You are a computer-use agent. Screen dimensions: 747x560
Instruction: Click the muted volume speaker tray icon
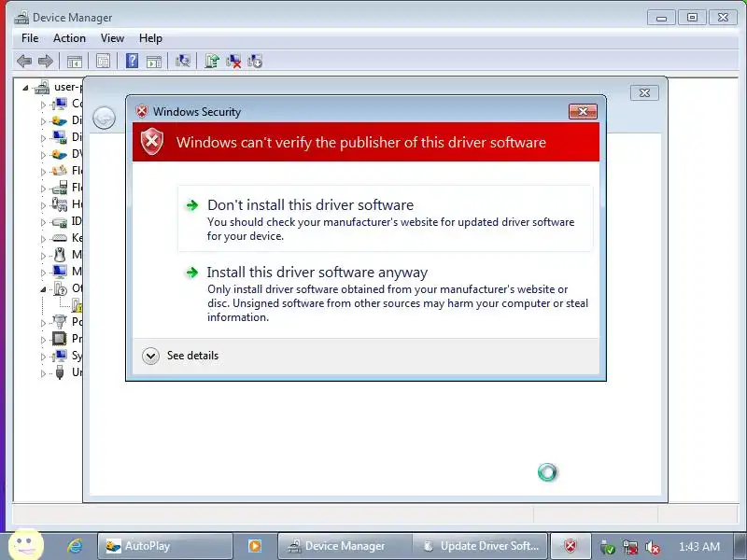point(652,547)
